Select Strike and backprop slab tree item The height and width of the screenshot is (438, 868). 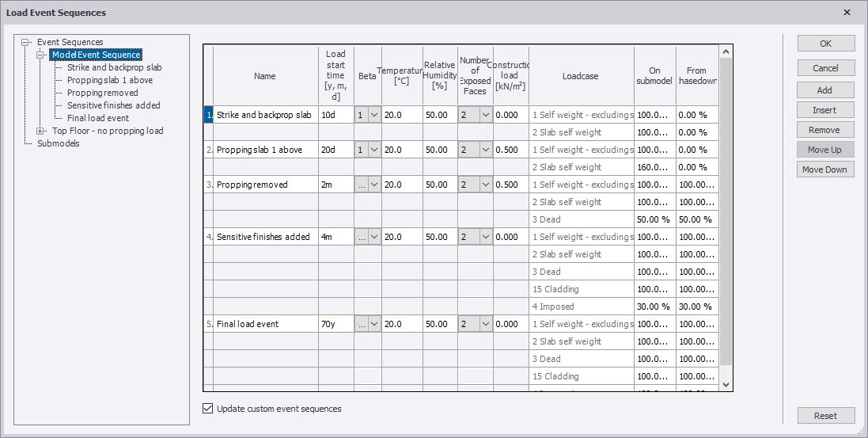tap(114, 67)
